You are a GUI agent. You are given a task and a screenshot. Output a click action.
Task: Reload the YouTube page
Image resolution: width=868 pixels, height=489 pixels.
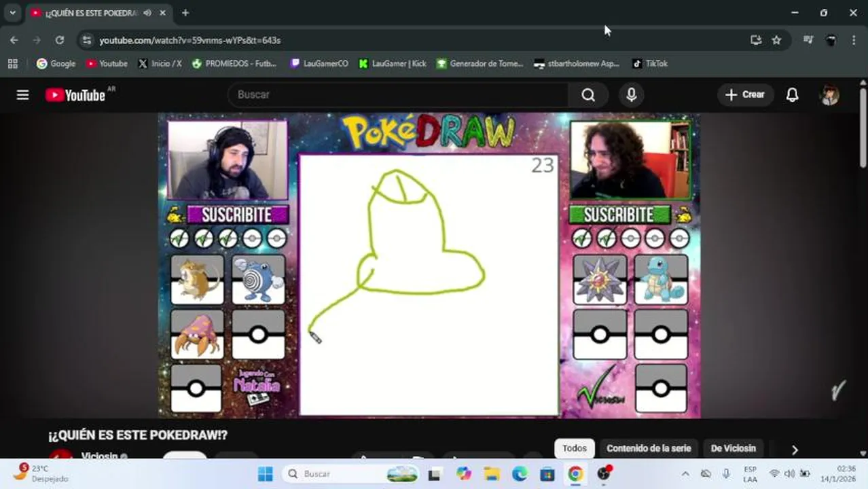60,40
